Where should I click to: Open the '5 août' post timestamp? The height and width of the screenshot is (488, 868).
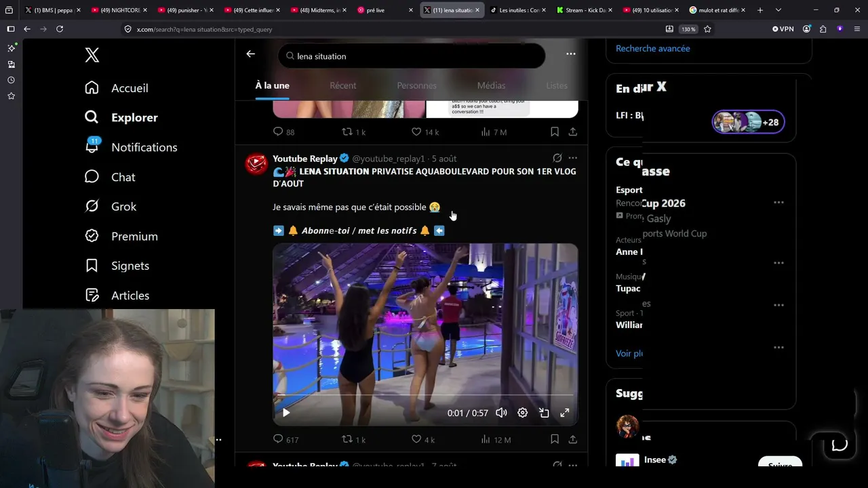coord(444,159)
